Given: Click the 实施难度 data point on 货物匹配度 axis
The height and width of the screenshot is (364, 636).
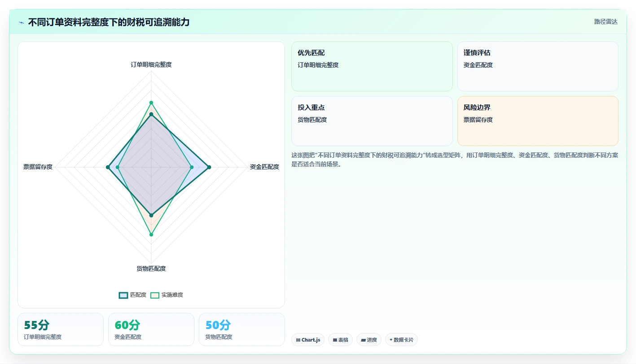Looking at the screenshot, I should click(x=151, y=234).
